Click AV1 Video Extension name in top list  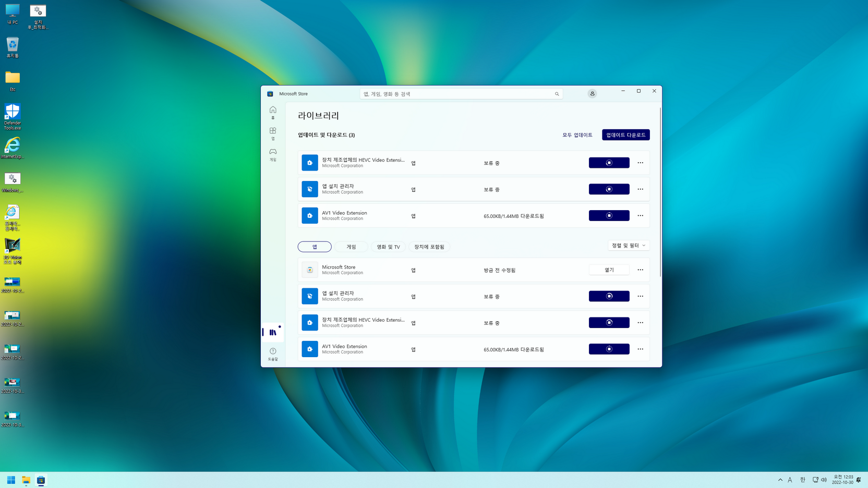344,213
